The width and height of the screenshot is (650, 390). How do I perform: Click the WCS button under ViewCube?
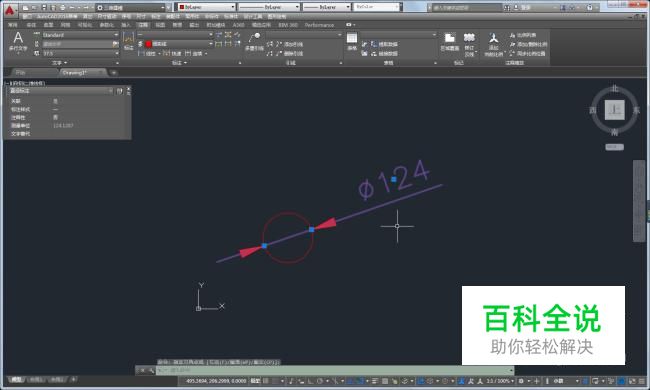coord(614,147)
